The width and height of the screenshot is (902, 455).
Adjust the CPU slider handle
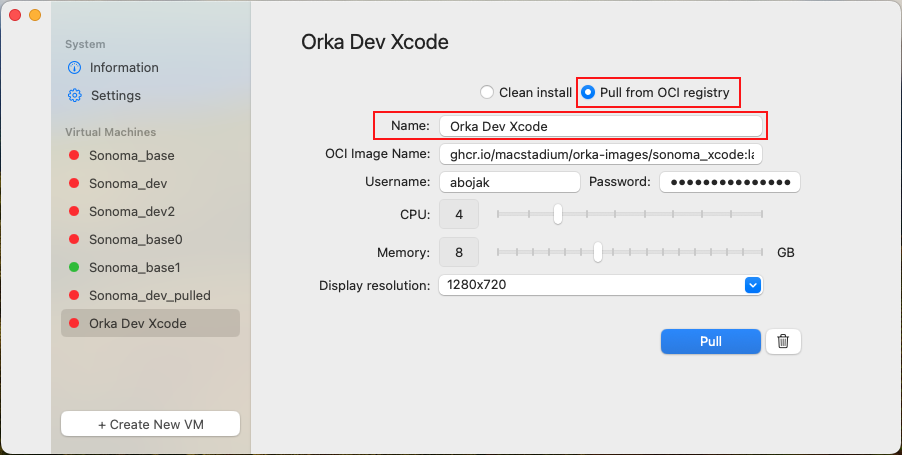[x=558, y=214]
